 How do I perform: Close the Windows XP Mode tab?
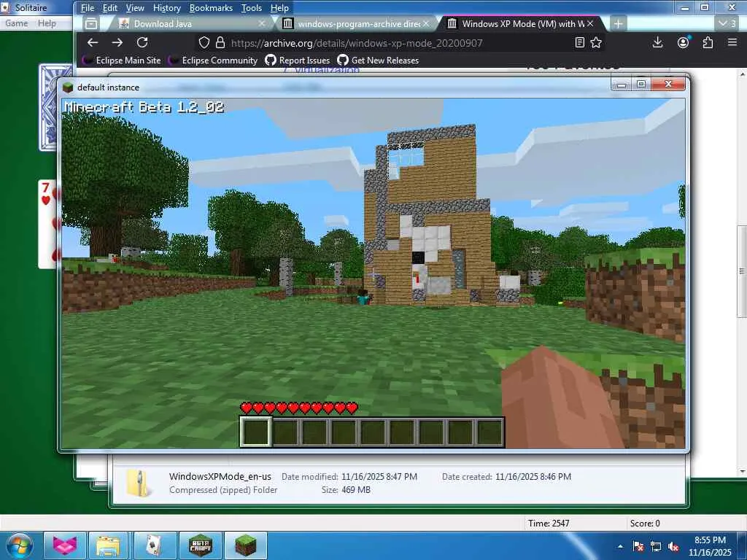click(590, 23)
